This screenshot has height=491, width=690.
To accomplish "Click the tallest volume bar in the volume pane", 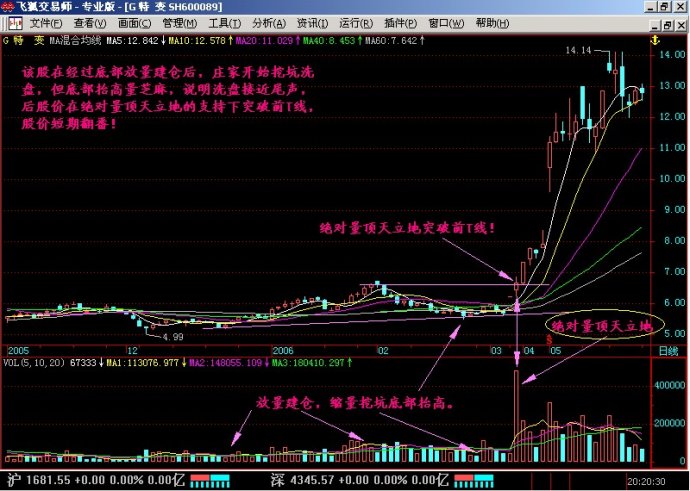I will [517, 416].
